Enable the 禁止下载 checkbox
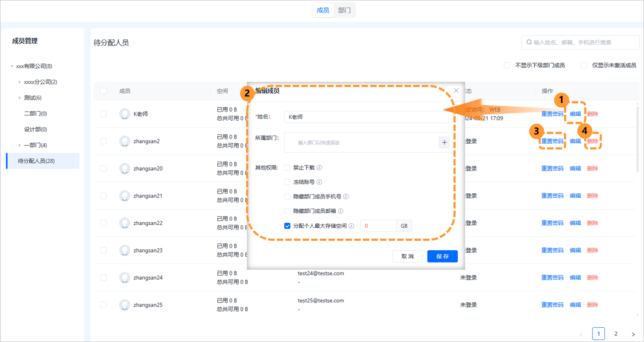The height and width of the screenshot is (342, 644). (x=287, y=167)
